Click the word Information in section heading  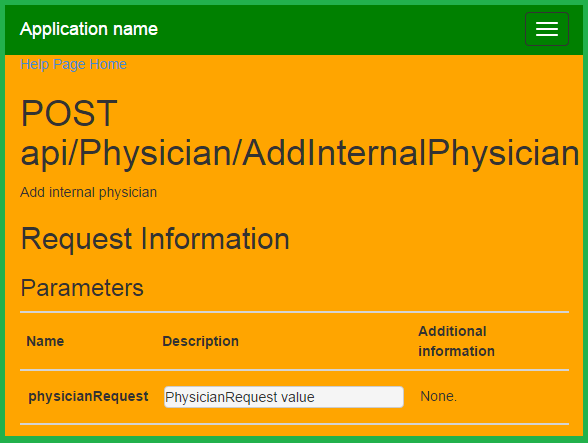click(x=215, y=239)
